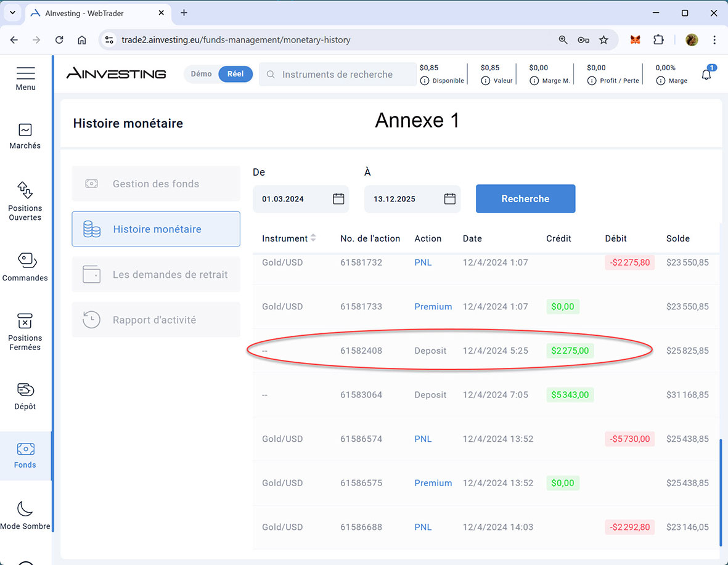Open Les demandes de retrait tab
The height and width of the screenshot is (565, 728).
coord(156,275)
